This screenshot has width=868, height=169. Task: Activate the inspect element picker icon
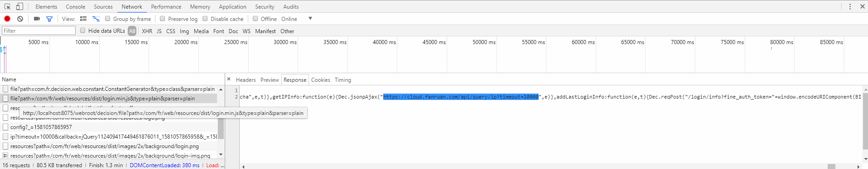coord(7,6)
